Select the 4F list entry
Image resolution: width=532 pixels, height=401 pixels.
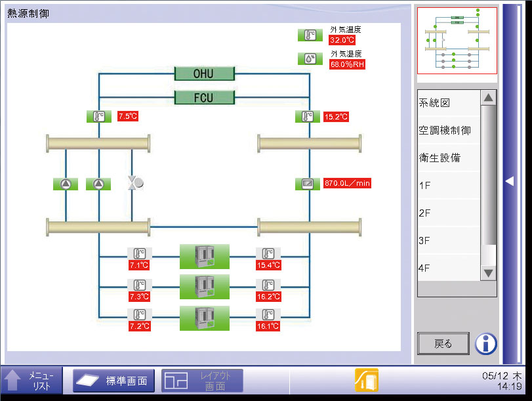click(449, 268)
